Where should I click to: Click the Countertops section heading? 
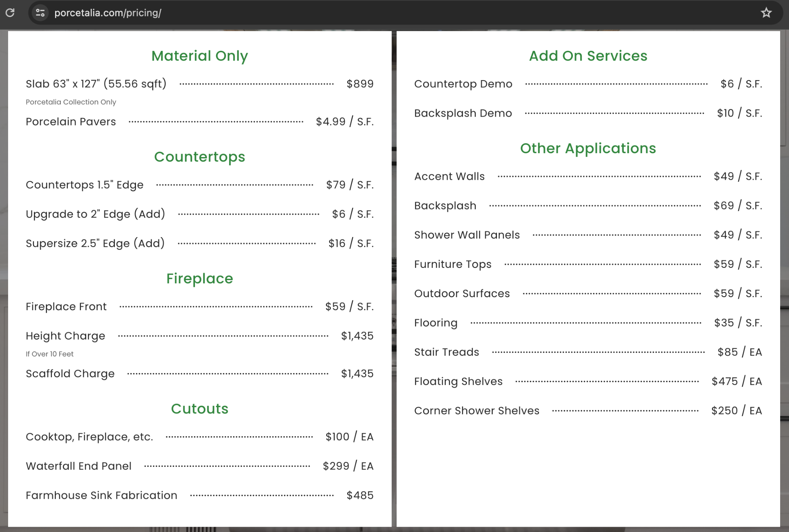[x=200, y=157]
